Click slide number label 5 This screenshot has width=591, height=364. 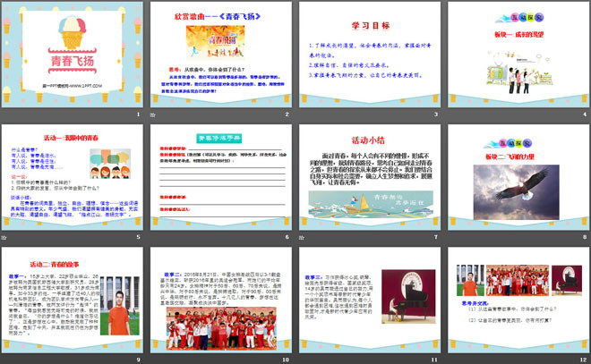point(138,237)
